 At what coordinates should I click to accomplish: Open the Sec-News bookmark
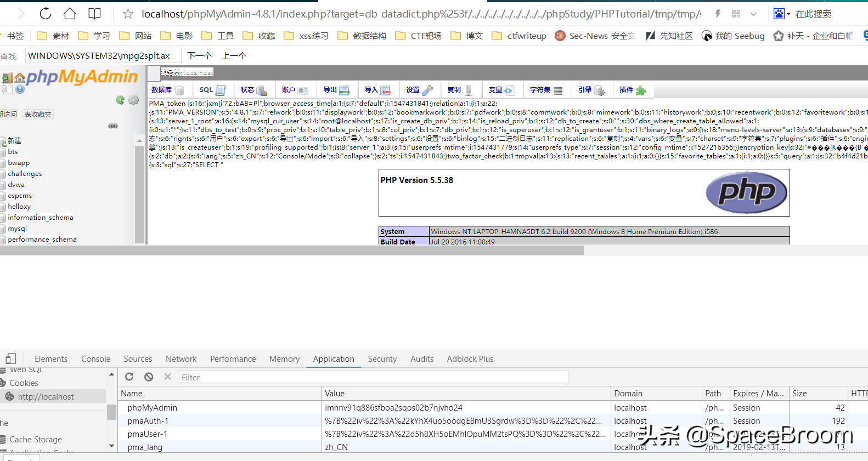point(595,36)
